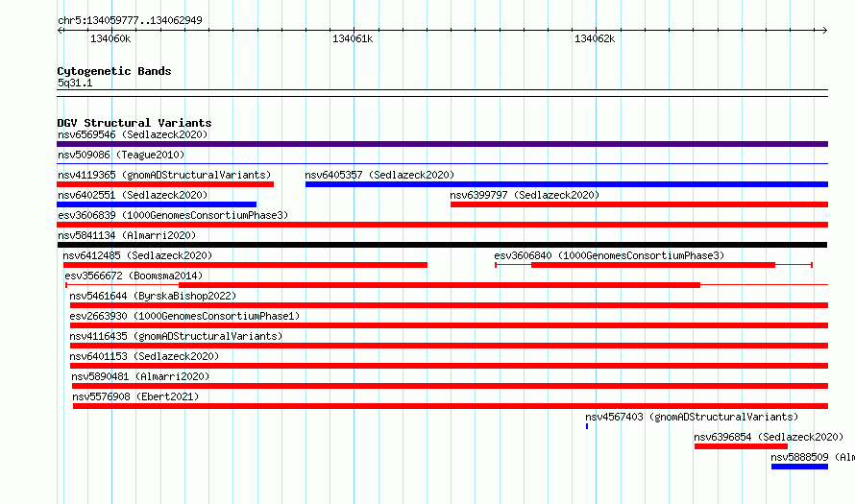Select the red nsv4119365 variant bar

click(165, 184)
